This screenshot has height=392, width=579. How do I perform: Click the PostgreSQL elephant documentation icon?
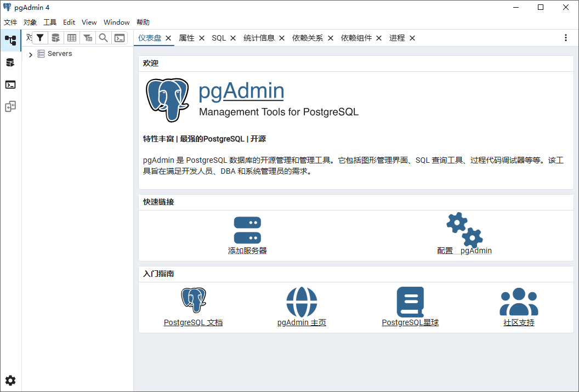[194, 300]
